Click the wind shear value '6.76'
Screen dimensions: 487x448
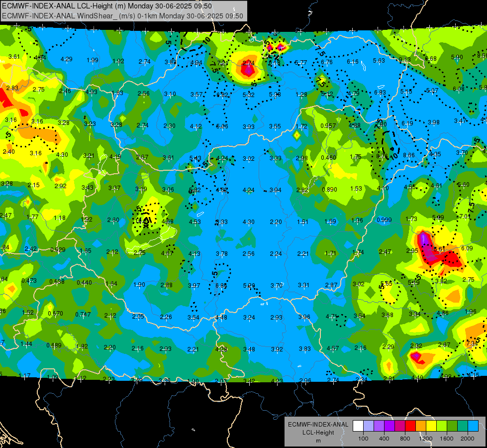327,62
